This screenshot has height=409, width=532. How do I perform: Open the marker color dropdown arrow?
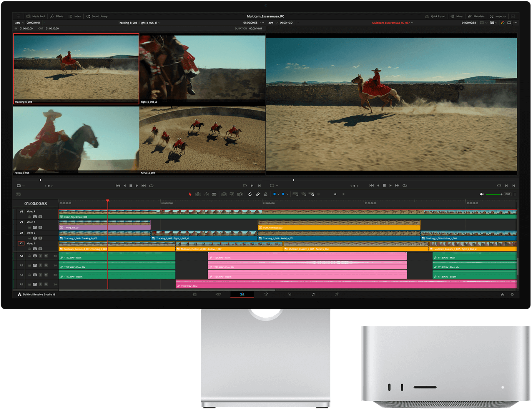[287, 194]
